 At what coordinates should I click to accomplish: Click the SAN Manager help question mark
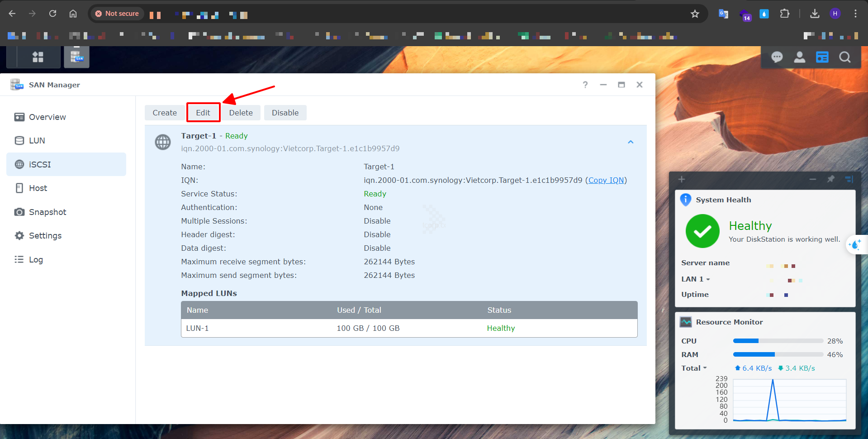coord(585,85)
